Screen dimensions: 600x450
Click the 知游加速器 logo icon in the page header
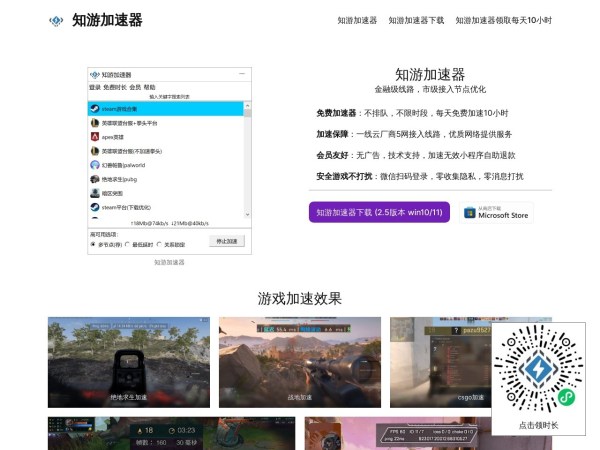(56, 20)
